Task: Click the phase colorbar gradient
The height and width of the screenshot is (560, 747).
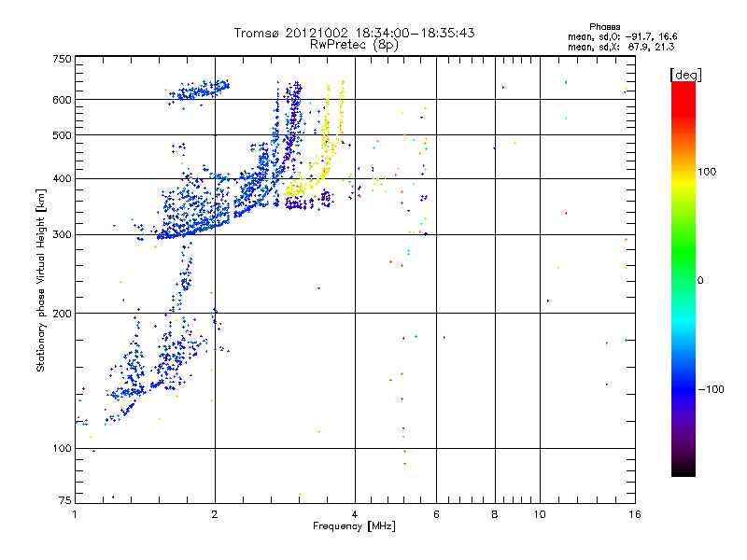Action: point(684,278)
